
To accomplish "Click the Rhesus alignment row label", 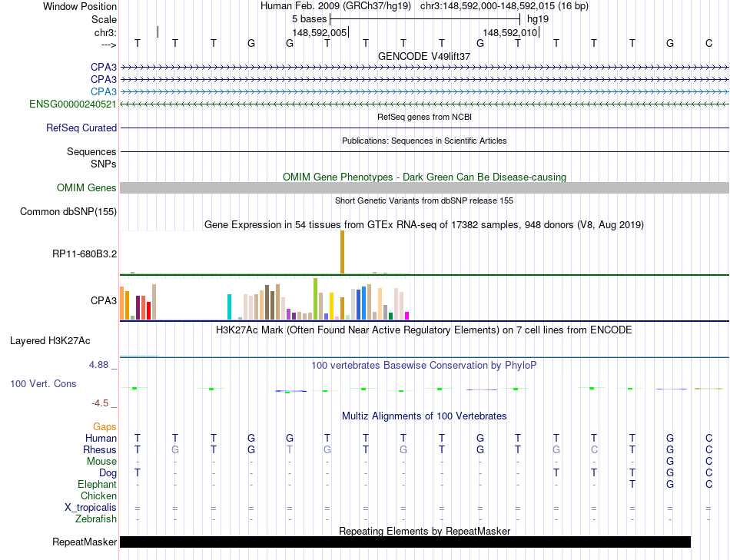I will (x=100, y=449).
